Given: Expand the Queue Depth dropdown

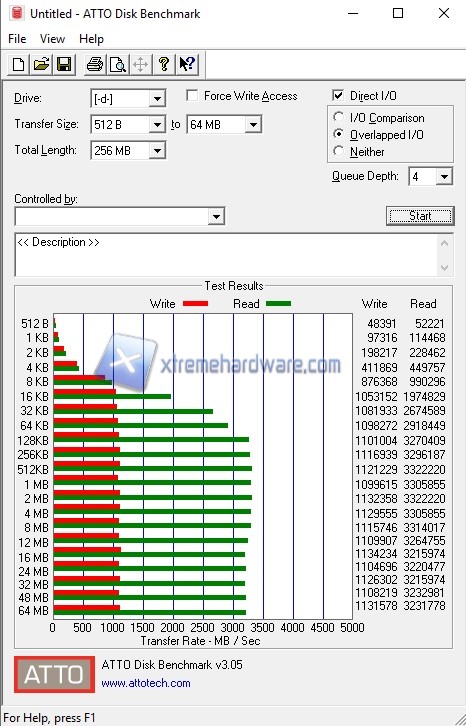Looking at the screenshot, I should click(444, 176).
